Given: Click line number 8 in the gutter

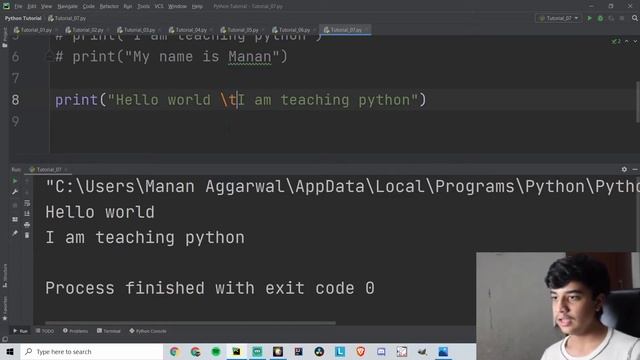Looking at the screenshot, I should click(16, 100).
